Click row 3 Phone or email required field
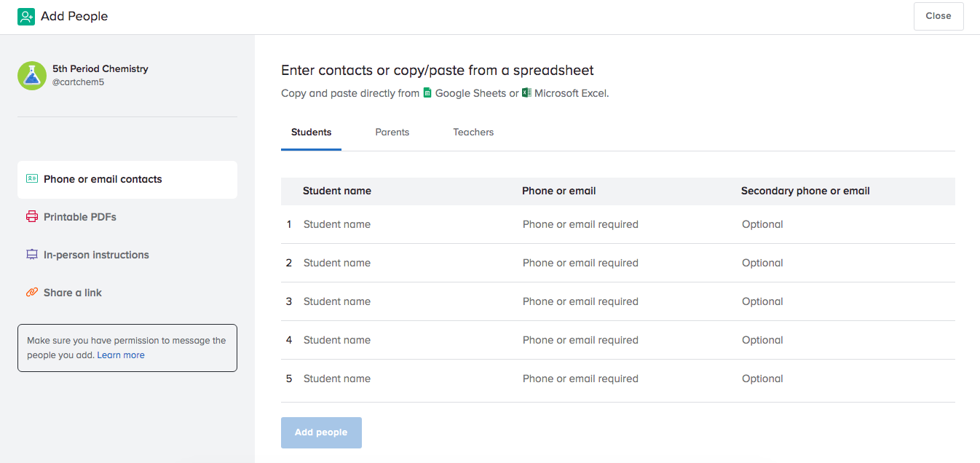Screen dimensions: 980x463 625,301
